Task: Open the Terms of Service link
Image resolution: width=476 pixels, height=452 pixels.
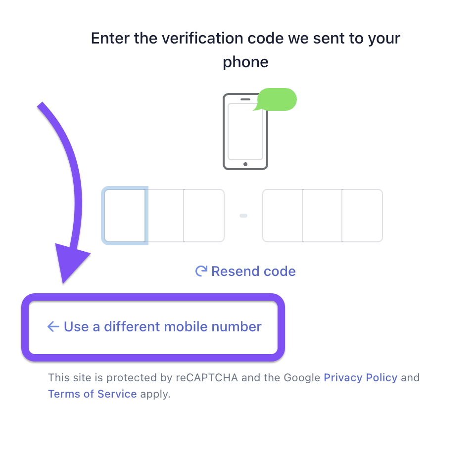Action: [92, 394]
